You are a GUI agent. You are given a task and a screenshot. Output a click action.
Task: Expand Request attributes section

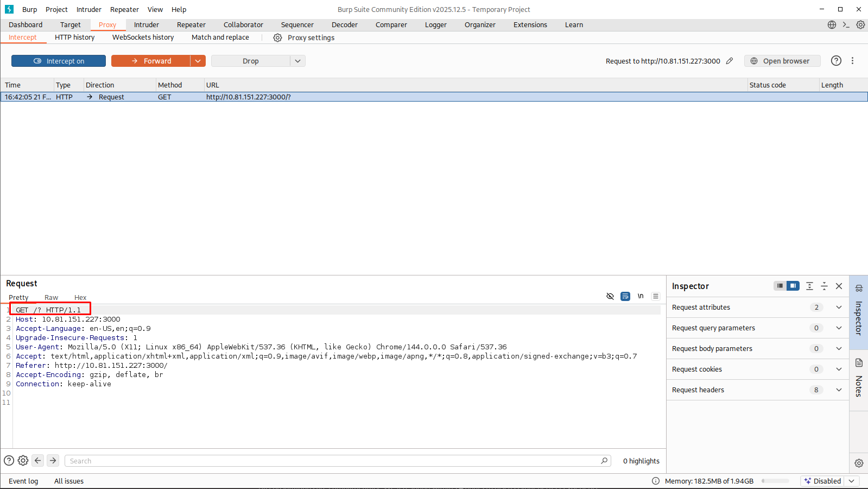(x=839, y=307)
